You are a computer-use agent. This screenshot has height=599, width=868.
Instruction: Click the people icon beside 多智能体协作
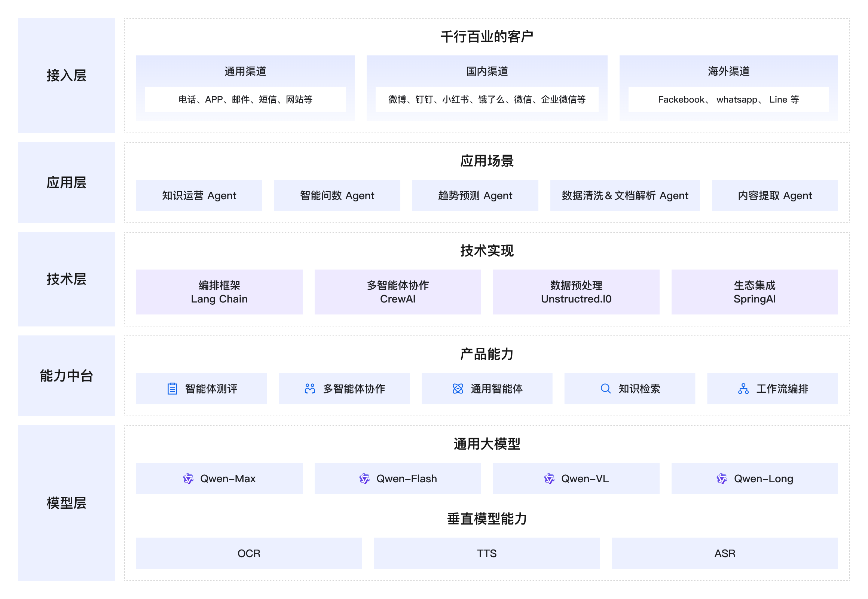[310, 389]
